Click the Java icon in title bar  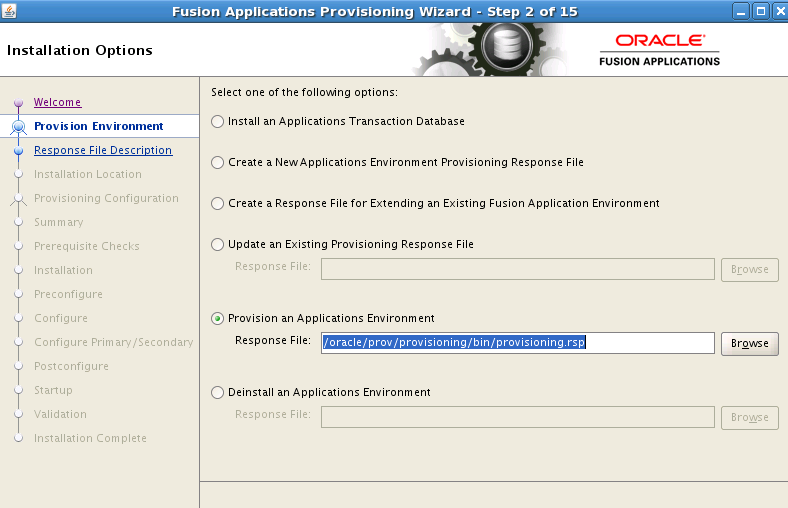coord(11,12)
